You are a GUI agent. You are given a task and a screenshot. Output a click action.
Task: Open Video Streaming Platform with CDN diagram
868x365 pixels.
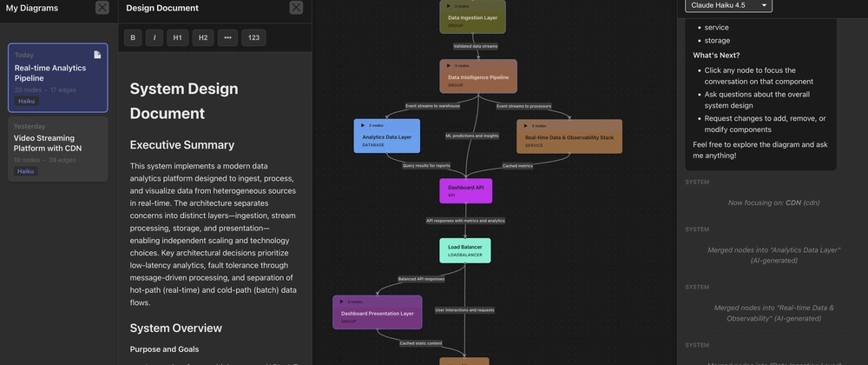[57, 149]
